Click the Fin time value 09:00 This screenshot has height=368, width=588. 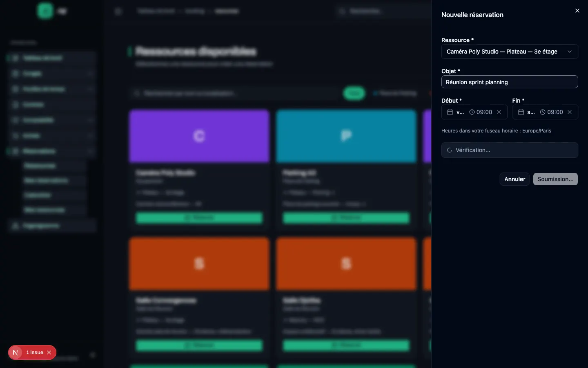point(555,112)
